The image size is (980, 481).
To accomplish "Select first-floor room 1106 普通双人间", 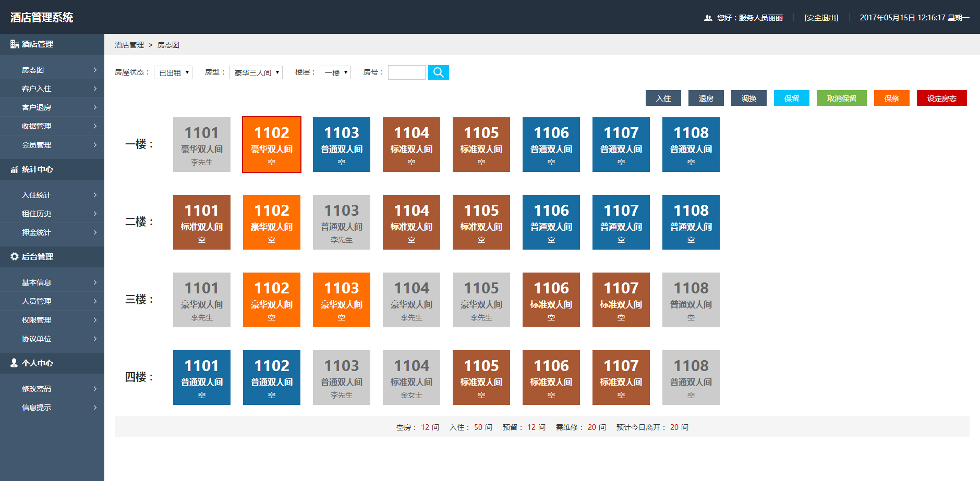I will tap(551, 144).
